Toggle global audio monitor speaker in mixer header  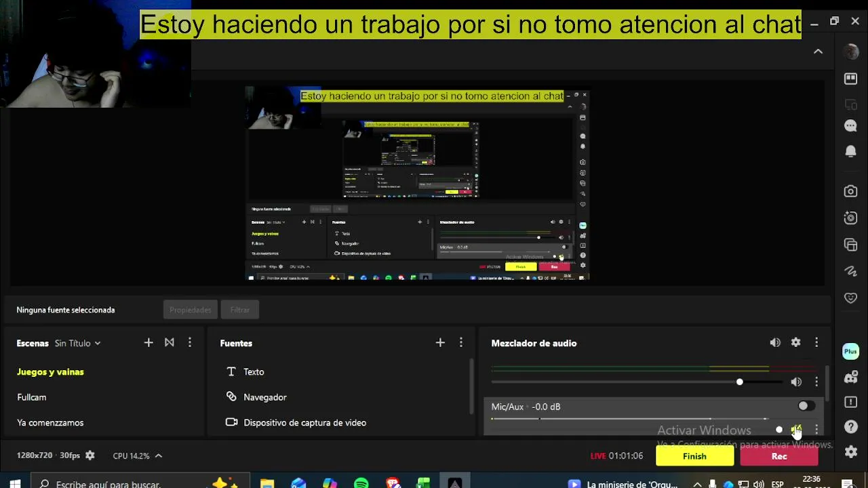coord(775,343)
